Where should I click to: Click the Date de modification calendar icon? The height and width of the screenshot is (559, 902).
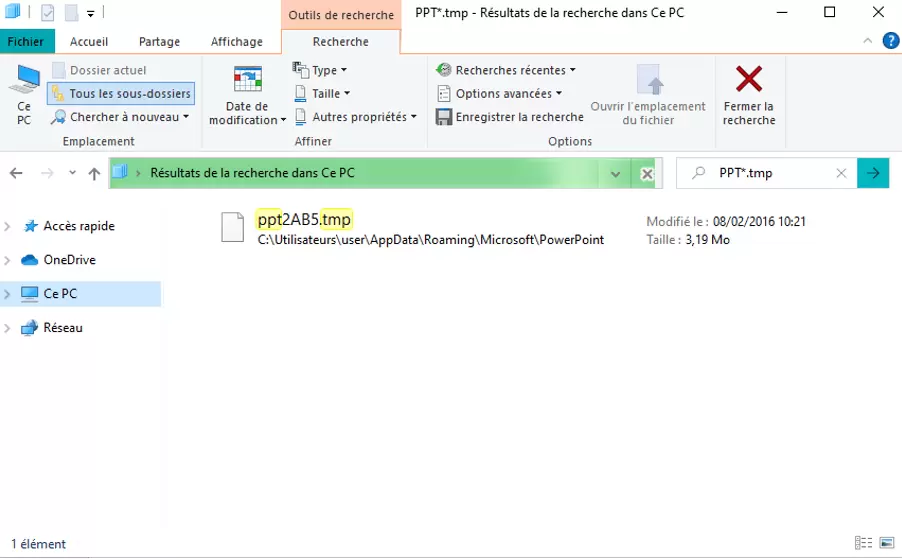(247, 80)
